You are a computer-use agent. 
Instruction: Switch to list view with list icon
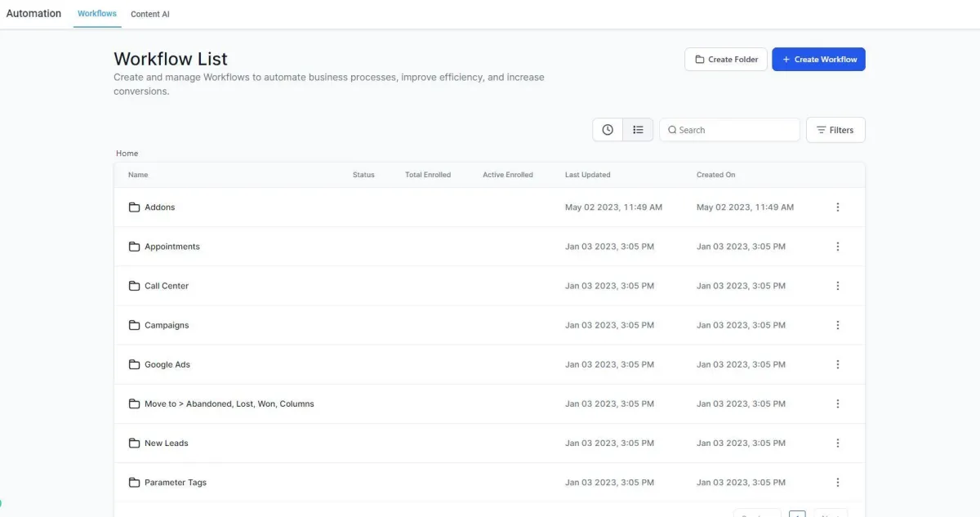[x=638, y=130]
